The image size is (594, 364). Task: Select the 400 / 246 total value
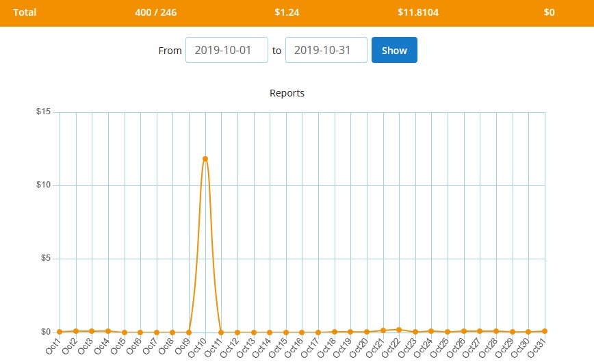[151, 12]
